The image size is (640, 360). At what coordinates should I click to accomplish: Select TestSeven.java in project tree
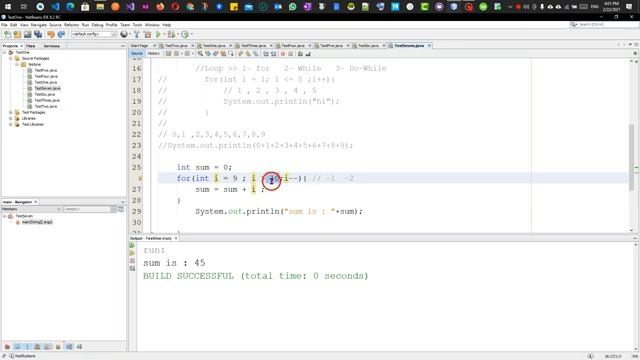coord(47,88)
